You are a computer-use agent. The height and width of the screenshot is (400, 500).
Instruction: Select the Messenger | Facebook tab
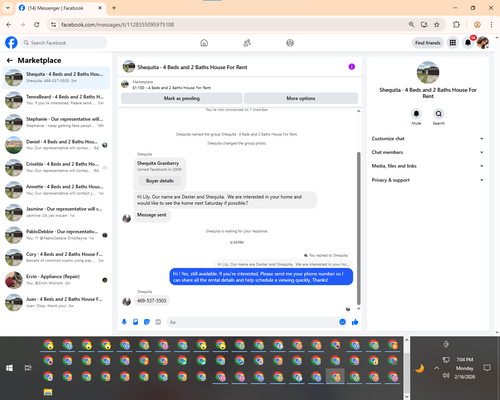[x=55, y=8]
